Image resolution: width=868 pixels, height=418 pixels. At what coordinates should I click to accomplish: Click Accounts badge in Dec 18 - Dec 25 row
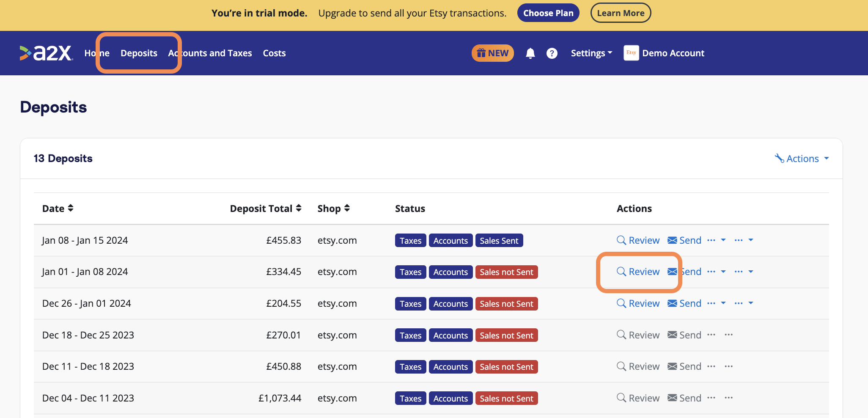coord(451,335)
